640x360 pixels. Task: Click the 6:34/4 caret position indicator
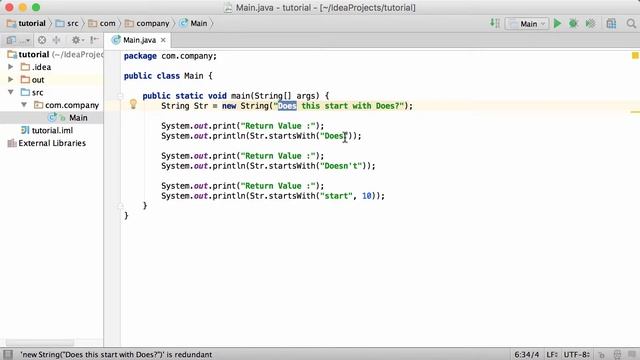527,354
